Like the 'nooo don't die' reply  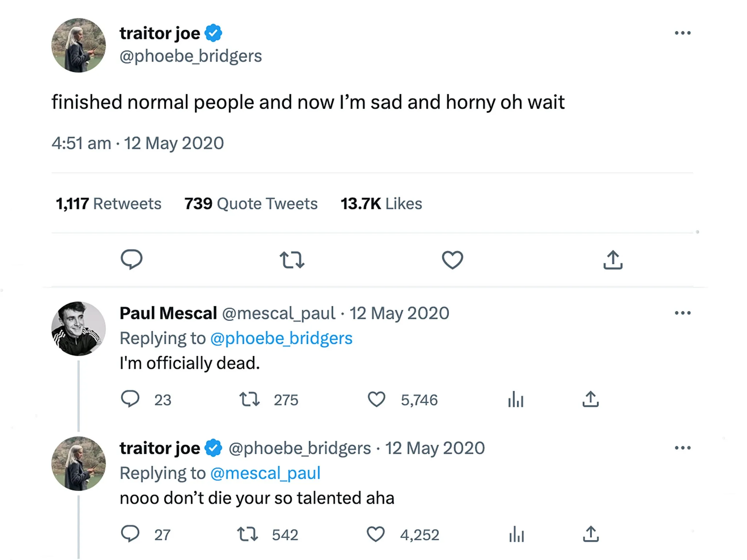(376, 534)
